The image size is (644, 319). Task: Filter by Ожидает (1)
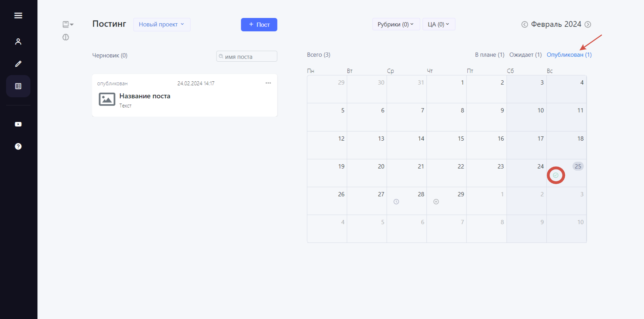coord(525,55)
